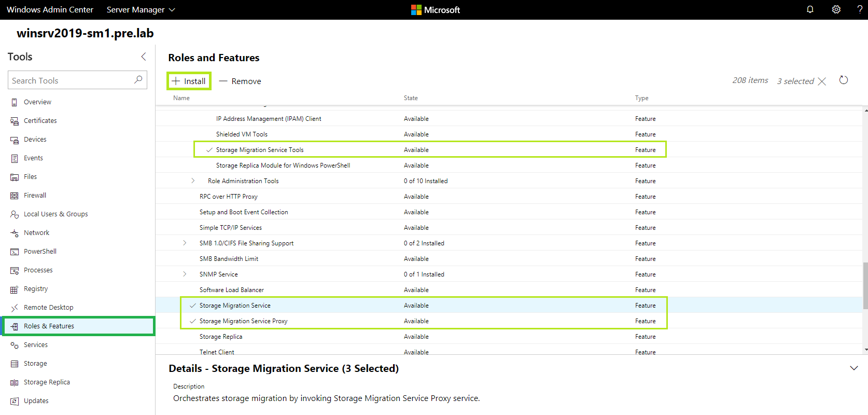Image resolution: width=868 pixels, height=415 pixels.
Task: Collapse the Tools panel with the chevron
Action: (x=144, y=57)
